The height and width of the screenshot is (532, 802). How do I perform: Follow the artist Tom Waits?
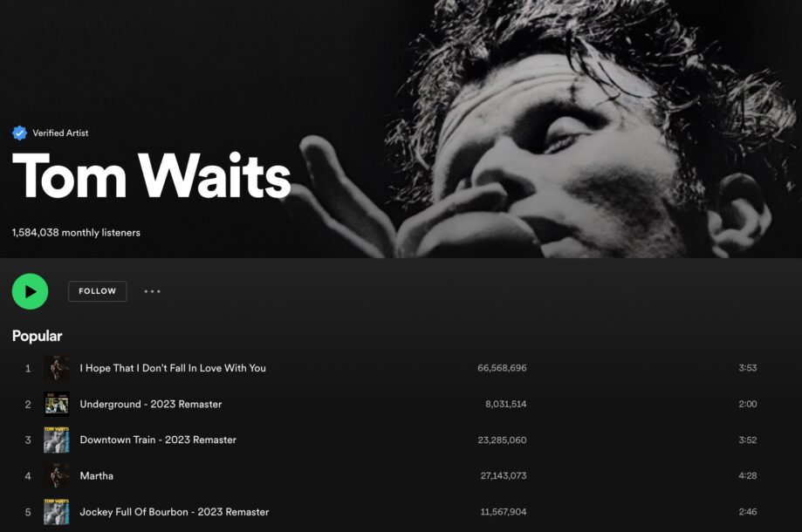[97, 291]
